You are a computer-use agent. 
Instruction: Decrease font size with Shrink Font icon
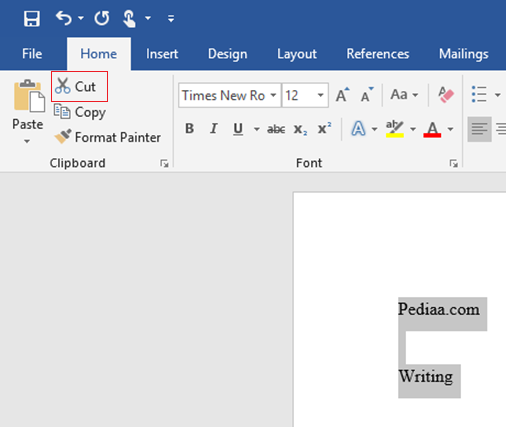[367, 95]
